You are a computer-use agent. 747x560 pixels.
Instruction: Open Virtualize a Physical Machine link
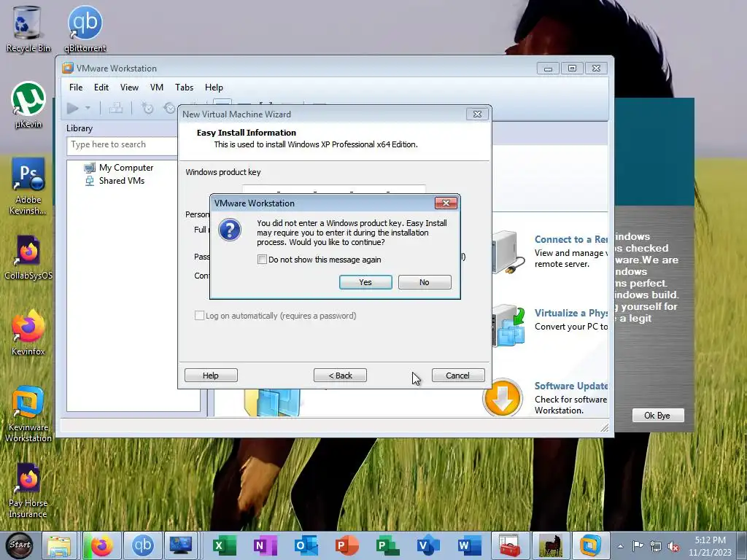click(570, 313)
